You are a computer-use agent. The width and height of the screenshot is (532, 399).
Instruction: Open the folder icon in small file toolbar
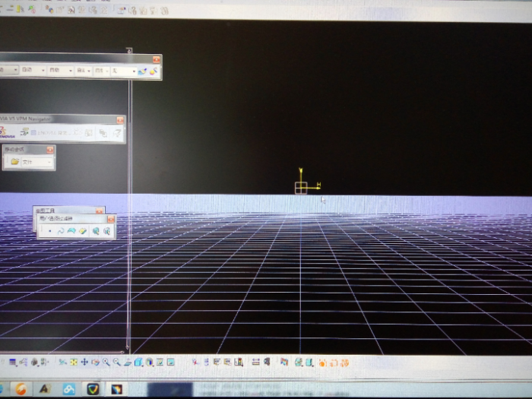coord(14,162)
